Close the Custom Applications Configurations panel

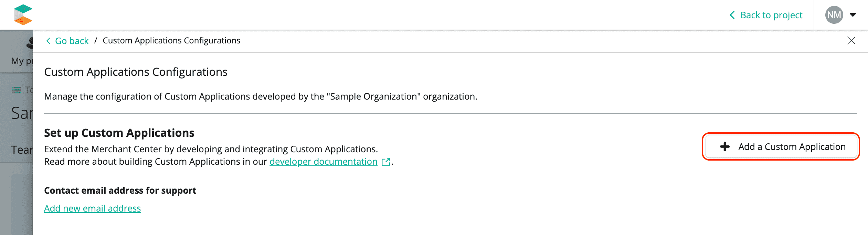pyautogui.click(x=851, y=41)
